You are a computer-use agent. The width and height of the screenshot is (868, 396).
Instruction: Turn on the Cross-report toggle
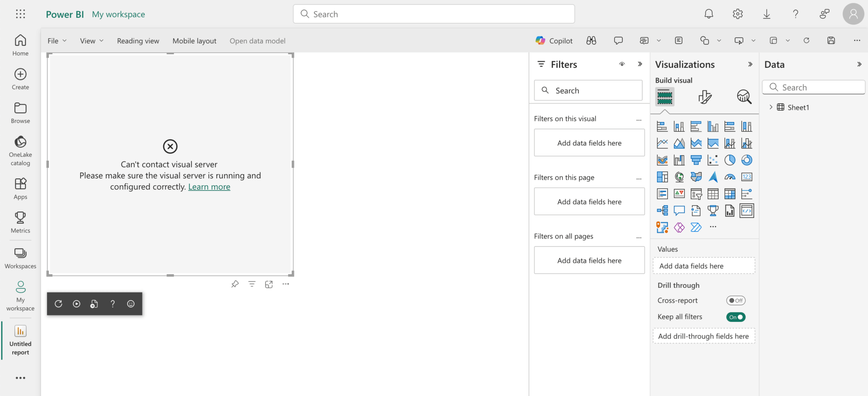point(735,301)
